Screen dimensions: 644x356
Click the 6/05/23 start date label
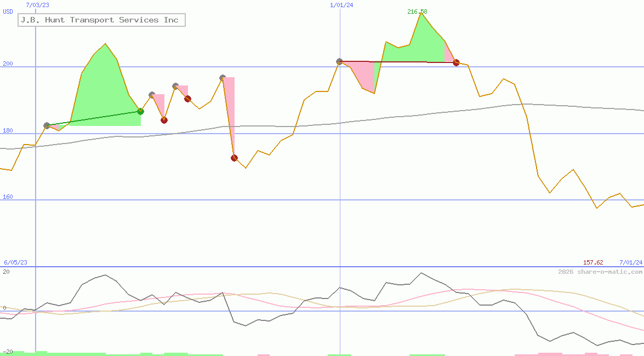coord(15,262)
